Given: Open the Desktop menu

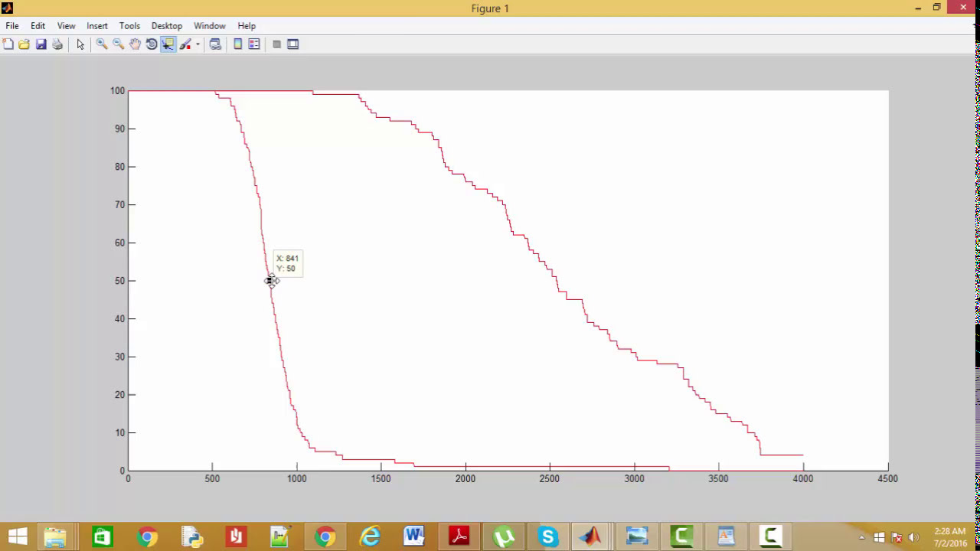Looking at the screenshot, I should [x=167, y=26].
